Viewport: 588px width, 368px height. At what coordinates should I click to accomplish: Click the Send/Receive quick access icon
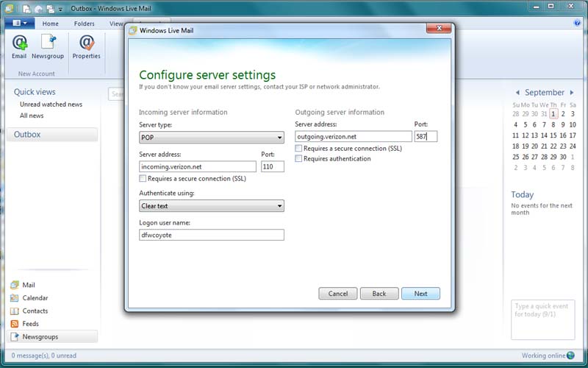point(49,9)
